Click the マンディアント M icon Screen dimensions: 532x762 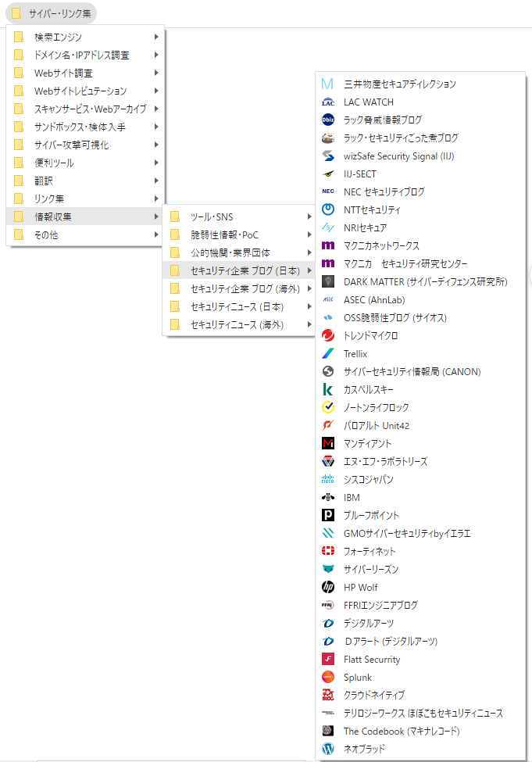[328, 444]
